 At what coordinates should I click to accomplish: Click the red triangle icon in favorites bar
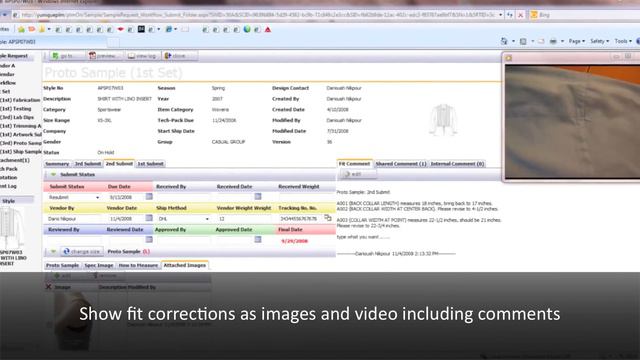268,29
